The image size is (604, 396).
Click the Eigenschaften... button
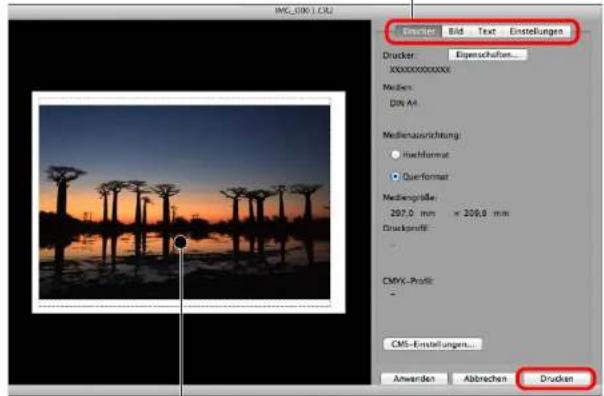tap(487, 55)
